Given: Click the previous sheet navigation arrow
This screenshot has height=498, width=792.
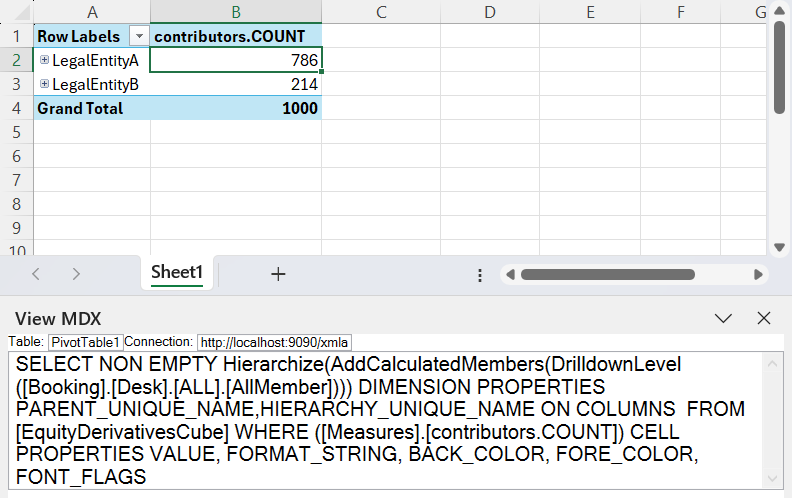Looking at the screenshot, I should pos(36,273).
